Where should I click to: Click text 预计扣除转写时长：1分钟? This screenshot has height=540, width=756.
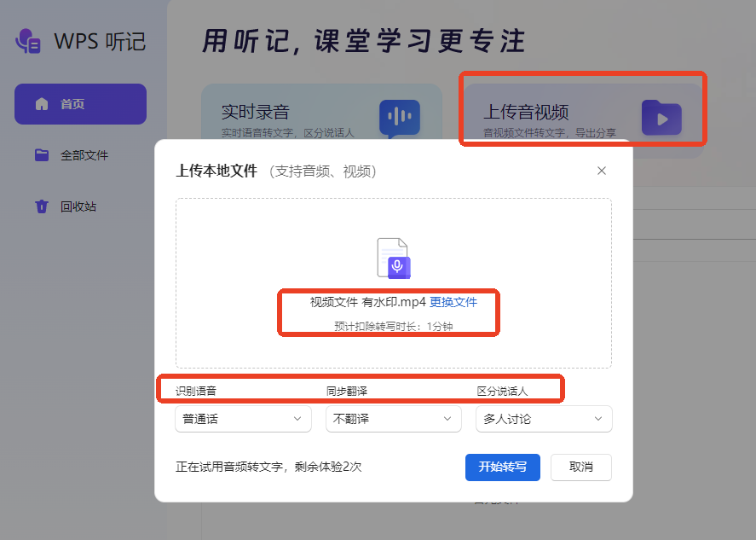click(x=394, y=326)
